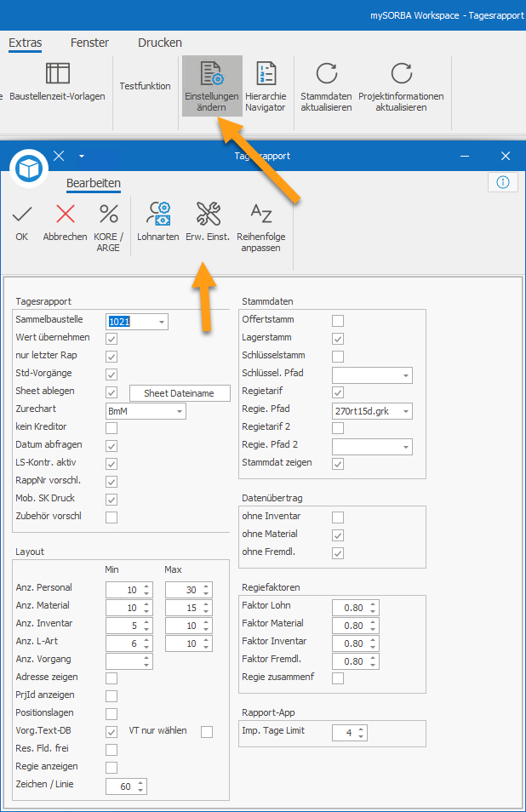Open the Regie. Pfad 2 dropdown
The image size is (526, 812).
[406, 447]
